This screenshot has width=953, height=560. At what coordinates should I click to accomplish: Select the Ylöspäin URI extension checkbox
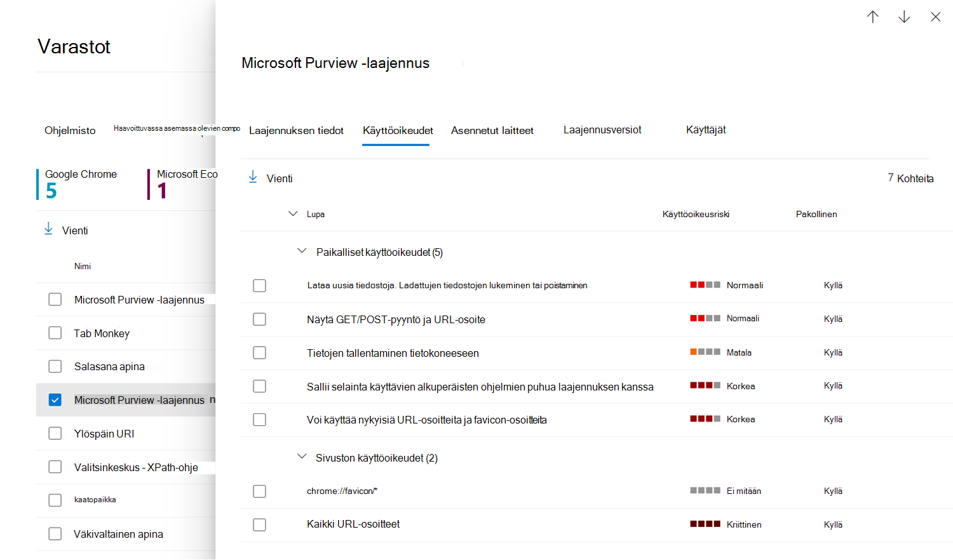pyautogui.click(x=55, y=434)
